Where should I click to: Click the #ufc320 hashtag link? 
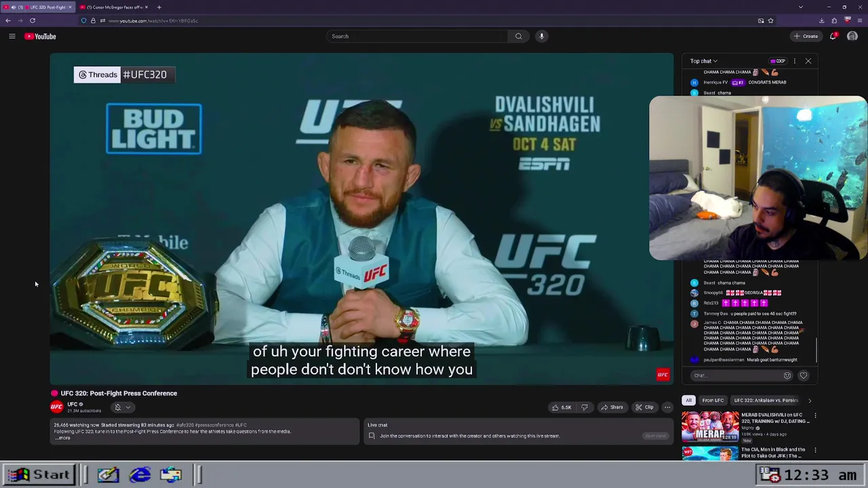[x=184, y=425]
